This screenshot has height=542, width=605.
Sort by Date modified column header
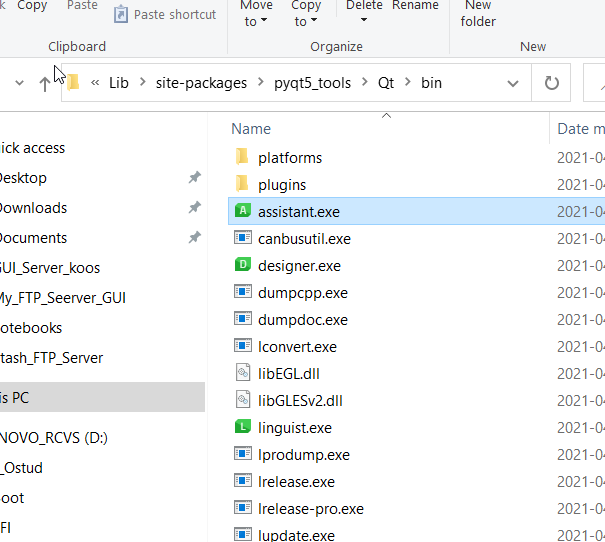click(581, 129)
